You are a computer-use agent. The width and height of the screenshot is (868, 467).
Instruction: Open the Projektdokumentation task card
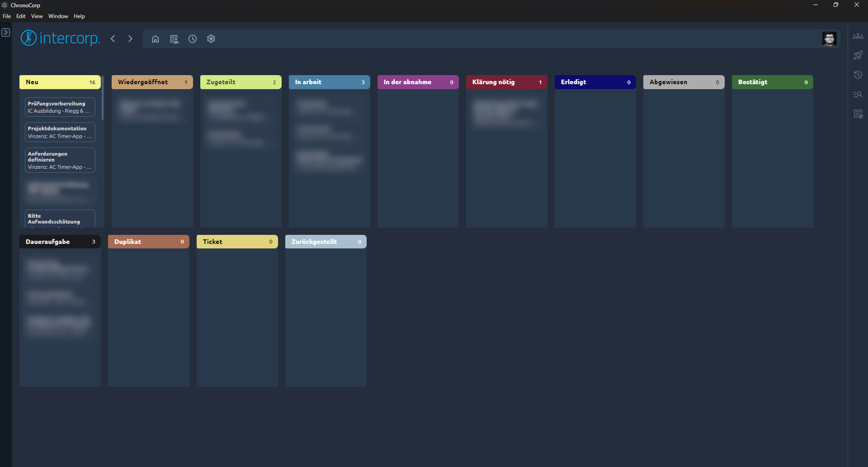(x=60, y=132)
